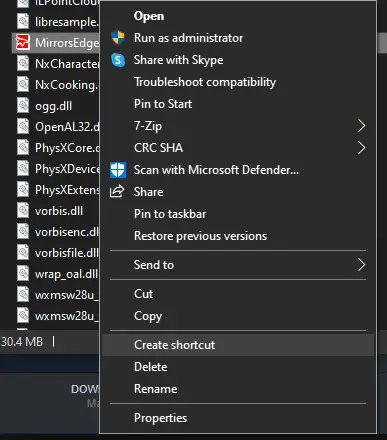Click the Skype icon in the context menu
Image resolution: width=387 pixels, height=440 pixels.
pos(118,60)
